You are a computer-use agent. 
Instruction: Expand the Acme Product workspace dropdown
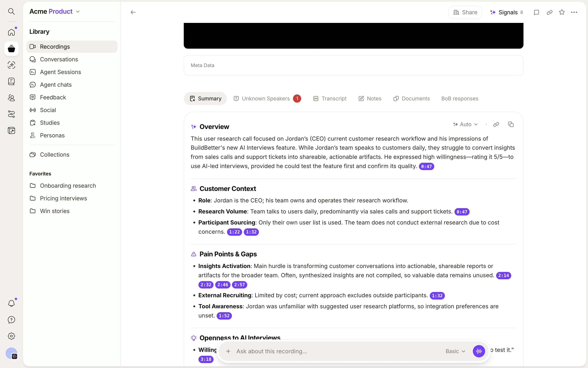[55, 11]
